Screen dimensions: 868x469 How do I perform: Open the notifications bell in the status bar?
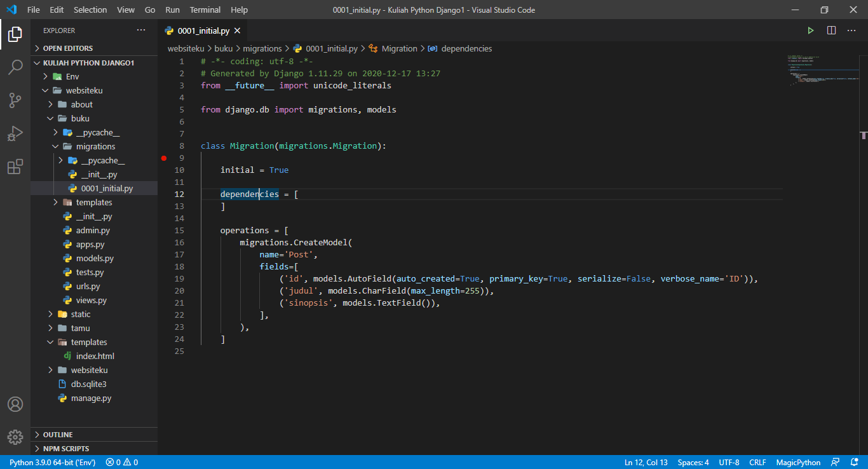tap(854, 462)
